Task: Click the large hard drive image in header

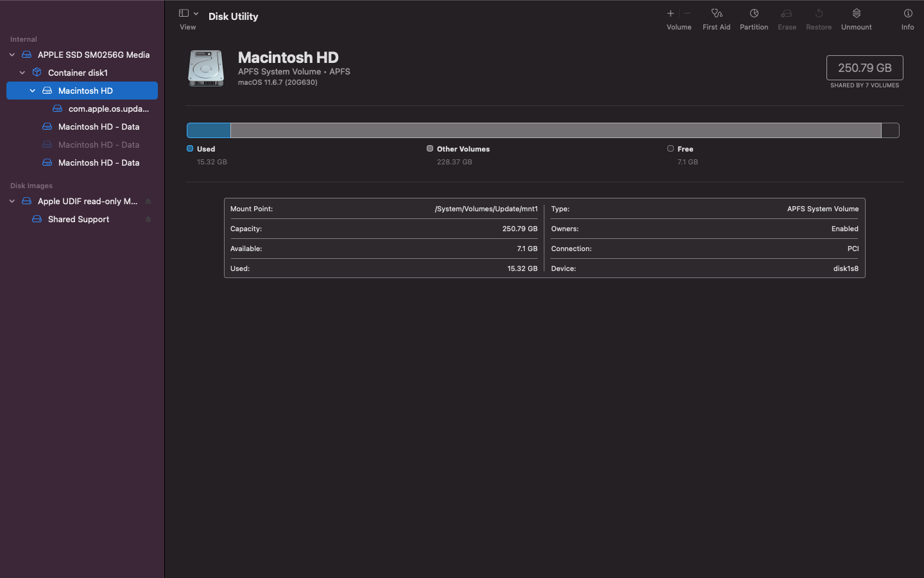Action: coord(206,68)
